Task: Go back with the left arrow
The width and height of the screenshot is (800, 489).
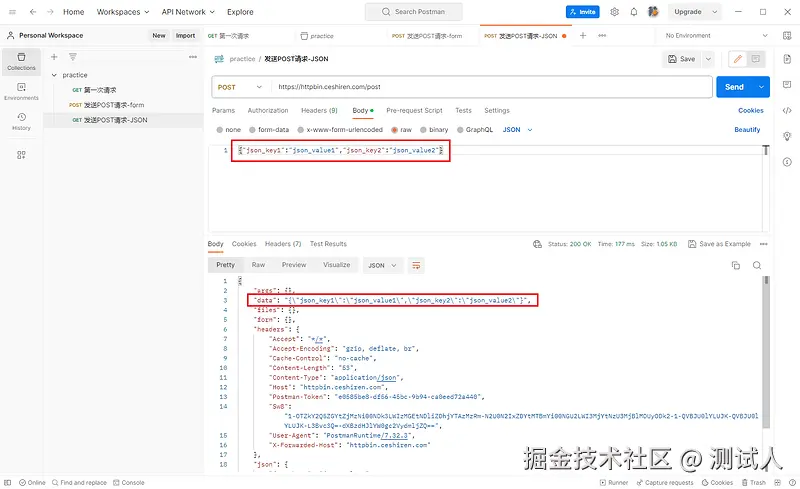Action: coord(33,12)
